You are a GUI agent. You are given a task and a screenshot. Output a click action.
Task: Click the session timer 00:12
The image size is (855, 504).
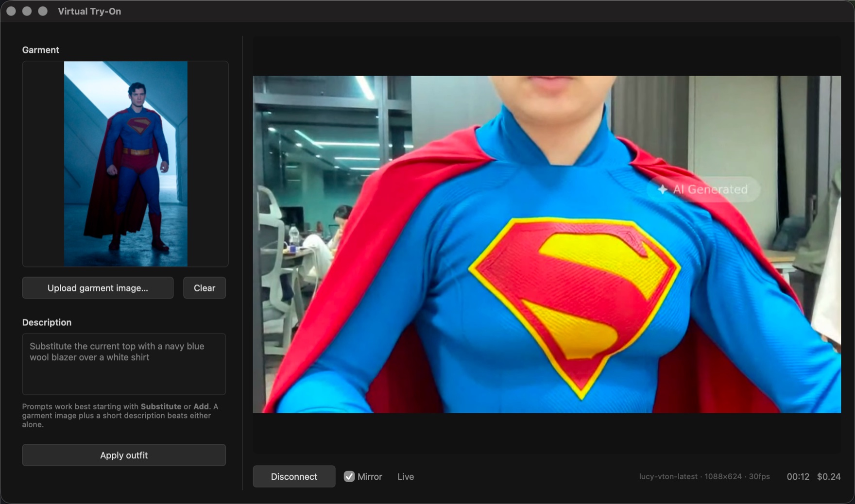click(x=798, y=477)
